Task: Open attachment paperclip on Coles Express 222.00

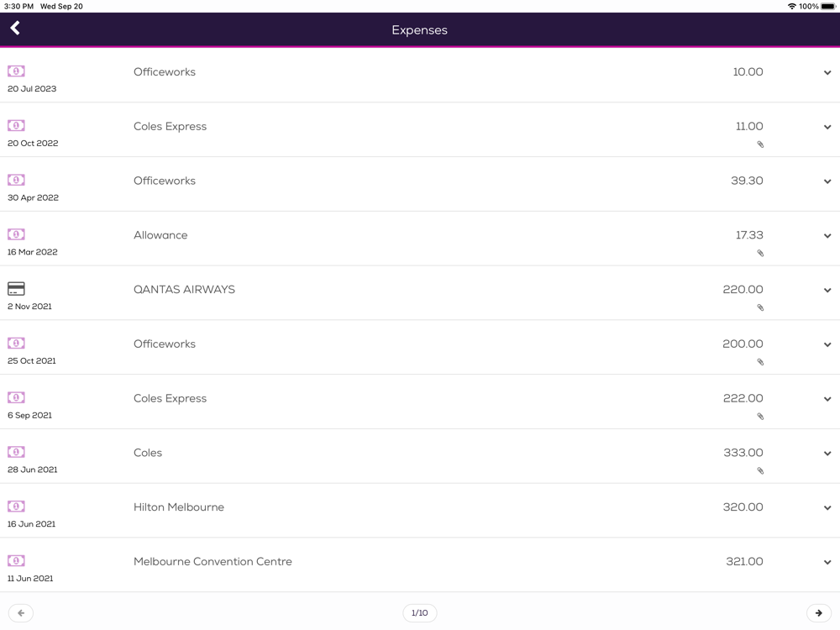Action: (x=760, y=417)
